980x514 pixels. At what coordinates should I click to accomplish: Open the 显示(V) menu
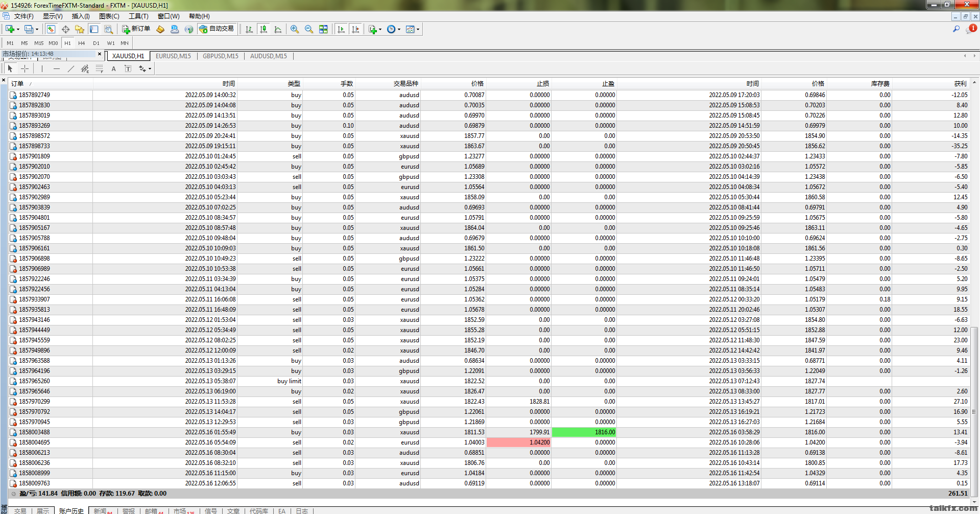pos(53,16)
